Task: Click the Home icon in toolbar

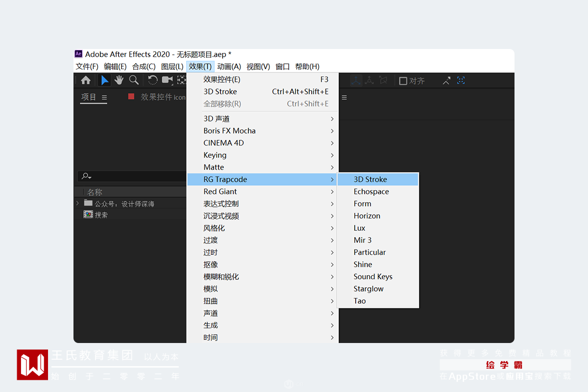Action: [x=86, y=80]
